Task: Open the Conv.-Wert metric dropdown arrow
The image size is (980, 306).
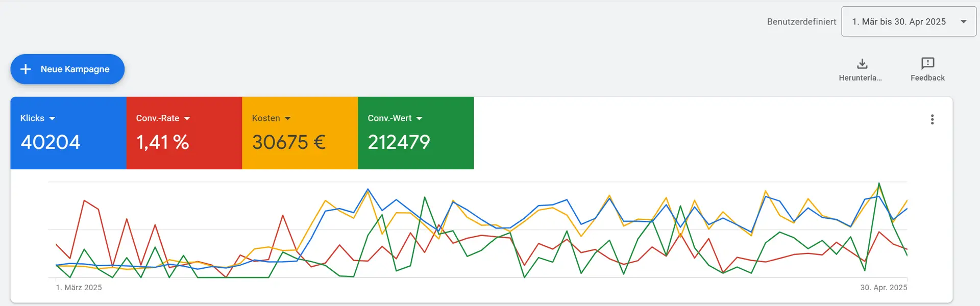Action: coord(420,118)
